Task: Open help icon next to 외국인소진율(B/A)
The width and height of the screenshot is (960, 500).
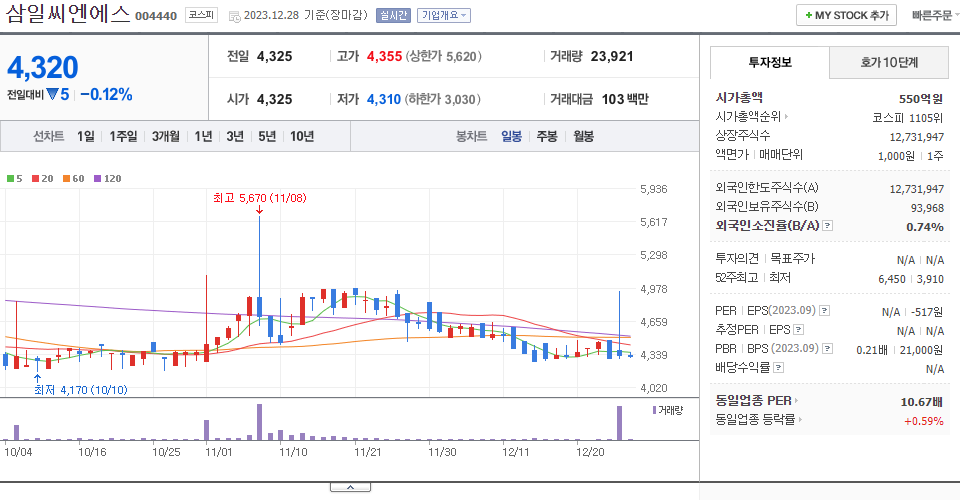Action: pos(827,226)
